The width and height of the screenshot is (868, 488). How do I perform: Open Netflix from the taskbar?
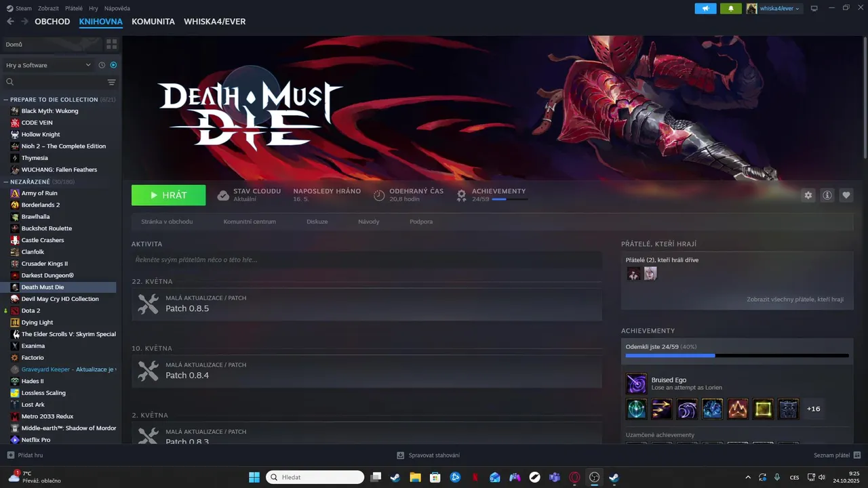point(475,477)
